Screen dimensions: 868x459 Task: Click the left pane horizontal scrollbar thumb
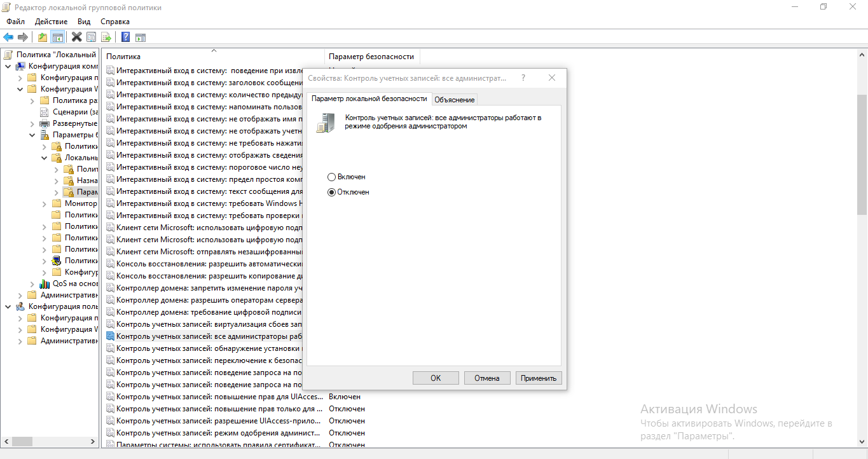(22, 441)
